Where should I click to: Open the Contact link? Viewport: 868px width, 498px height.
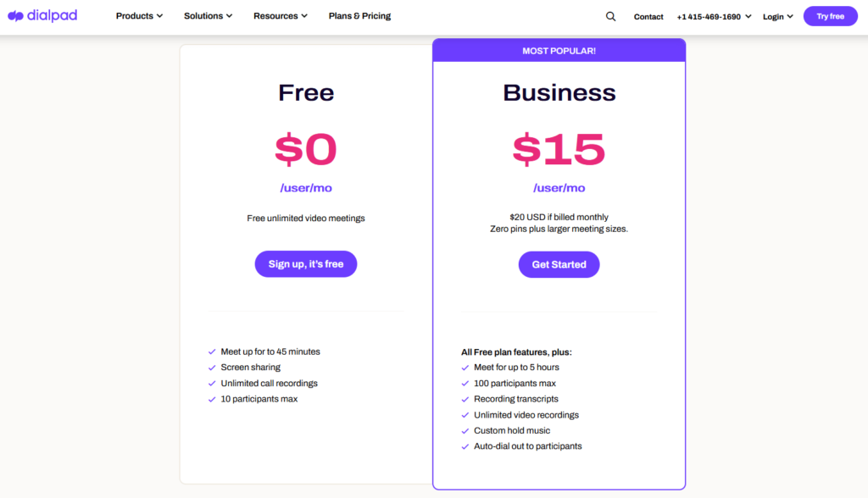(x=648, y=17)
